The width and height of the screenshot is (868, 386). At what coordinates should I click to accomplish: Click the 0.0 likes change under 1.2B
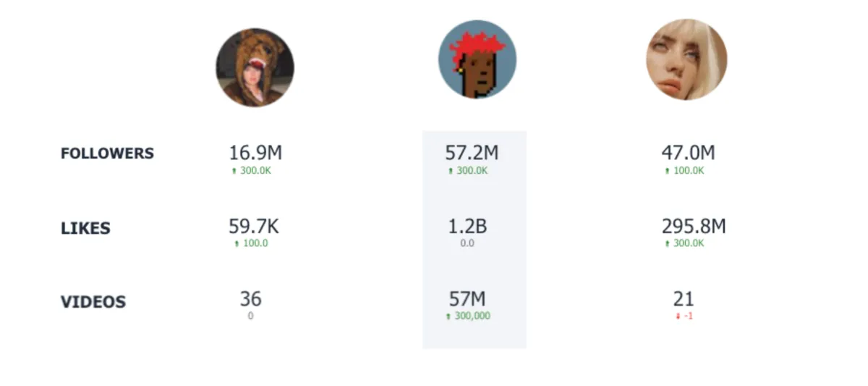pos(467,243)
